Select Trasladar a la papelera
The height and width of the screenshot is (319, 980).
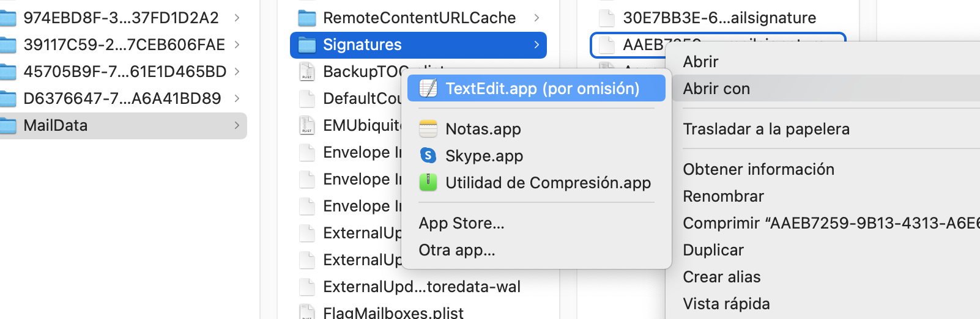[x=766, y=129]
